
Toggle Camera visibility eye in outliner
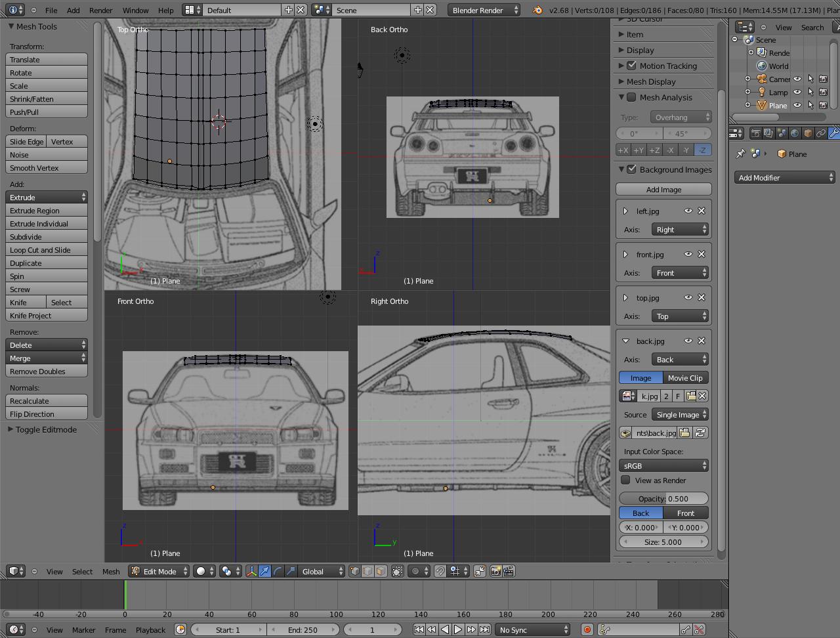click(x=797, y=79)
